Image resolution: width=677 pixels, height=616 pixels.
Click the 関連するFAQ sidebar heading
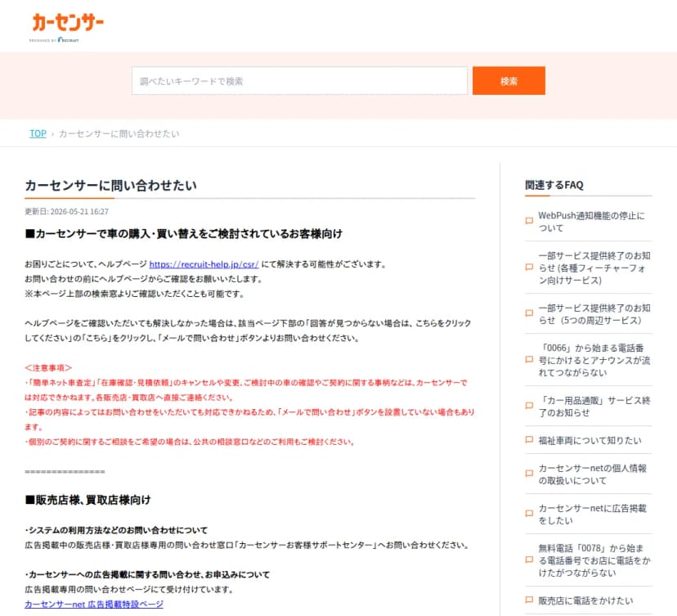click(554, 186)
